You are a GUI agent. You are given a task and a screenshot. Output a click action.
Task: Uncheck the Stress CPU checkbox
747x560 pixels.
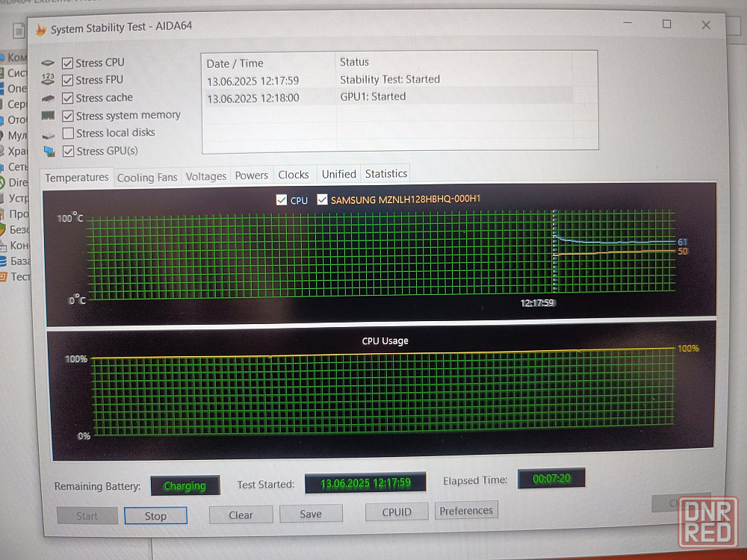click(67, 63)
